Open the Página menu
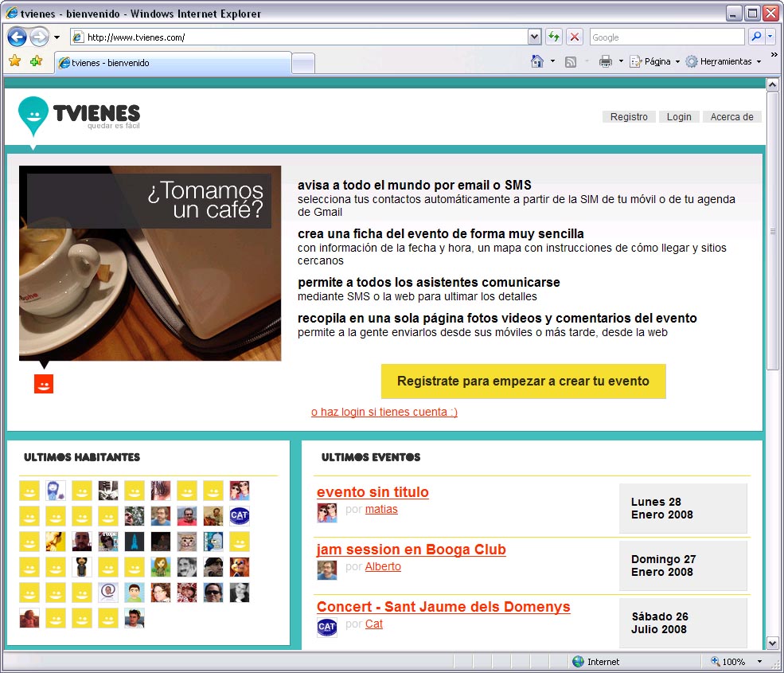Image resolution: width=784 pixels, height=673 pixels. pos(655,61)
